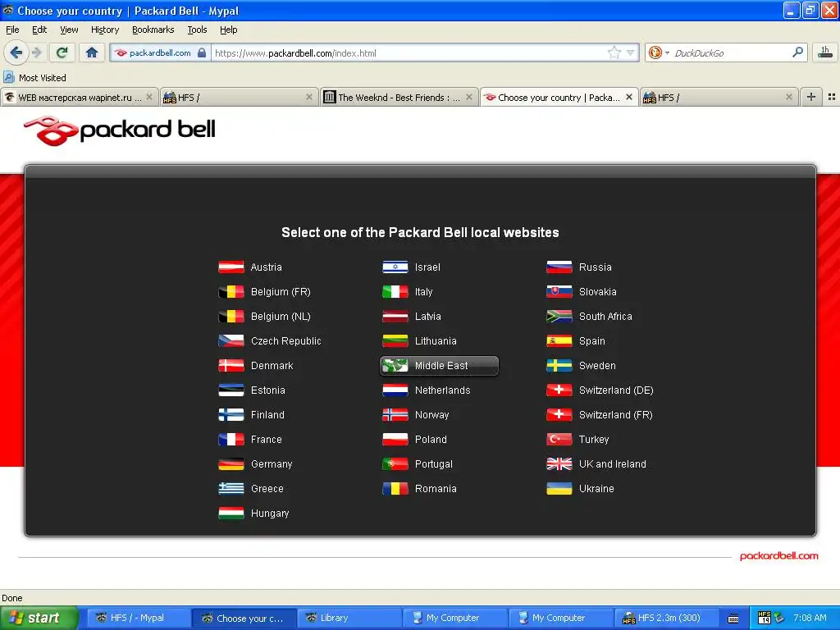Open the South Africa website link
840x630 pixels.
[x=605, y=316]
